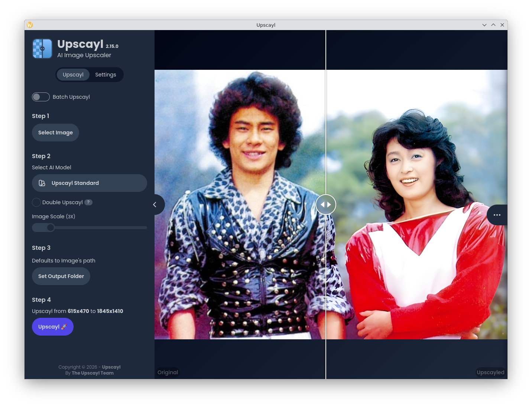The width and height of the screenshot is (532, 408).
Task: Enable the Double Upscayl checkbox
Action: [x=36, y=202]
